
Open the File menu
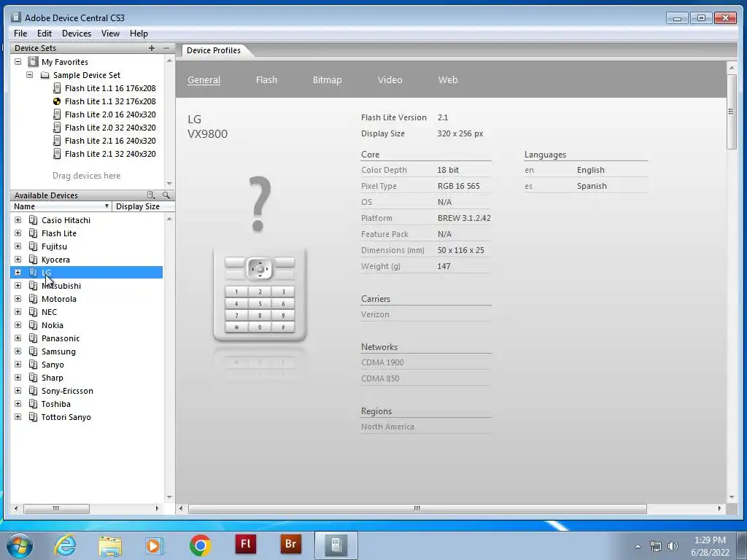20,34
